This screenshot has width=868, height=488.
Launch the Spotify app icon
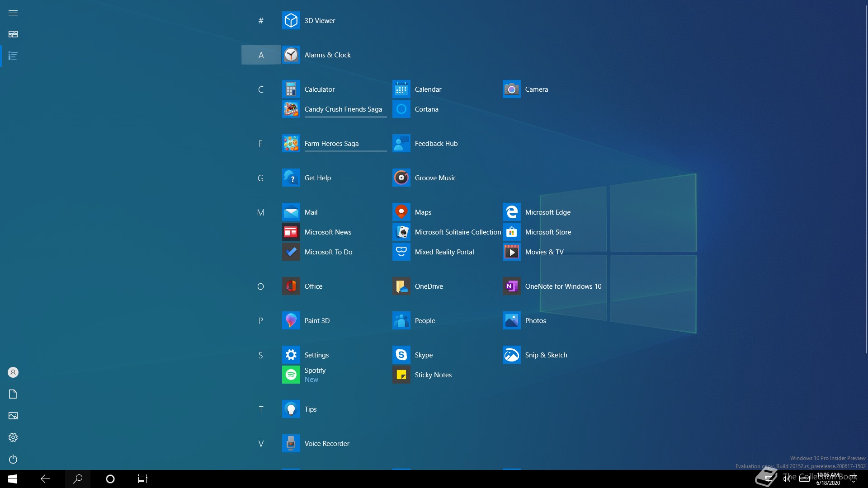[x=291, y=375]
